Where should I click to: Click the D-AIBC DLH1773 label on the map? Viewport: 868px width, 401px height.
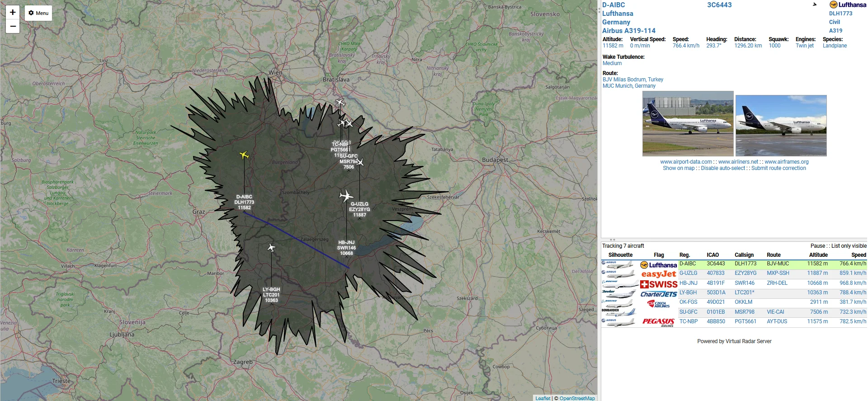coord(244,203)
